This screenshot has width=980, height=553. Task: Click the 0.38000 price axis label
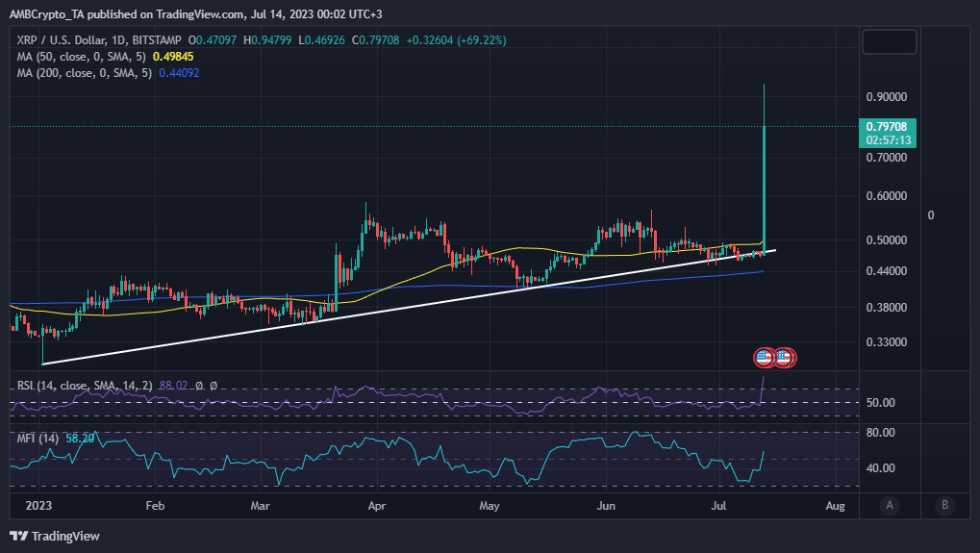tap(887, 308)
